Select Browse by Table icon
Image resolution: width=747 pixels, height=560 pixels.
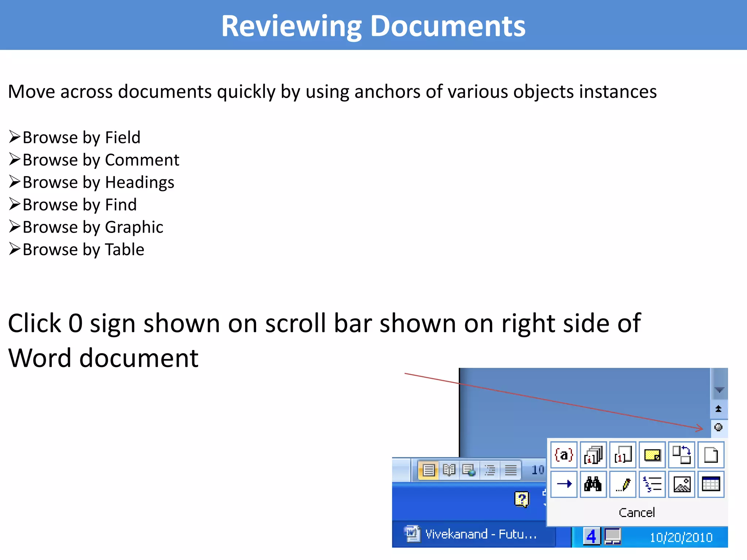711,484
